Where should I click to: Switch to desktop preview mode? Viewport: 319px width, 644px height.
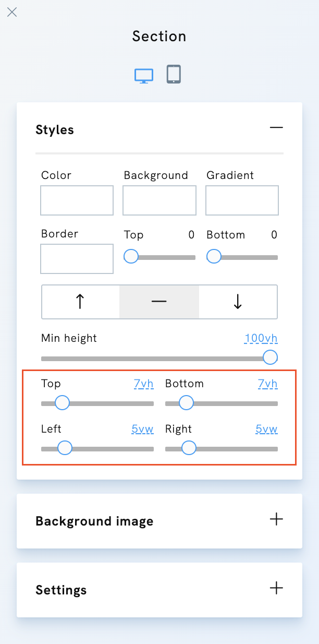pyautogui.click(x=143, y=74)
